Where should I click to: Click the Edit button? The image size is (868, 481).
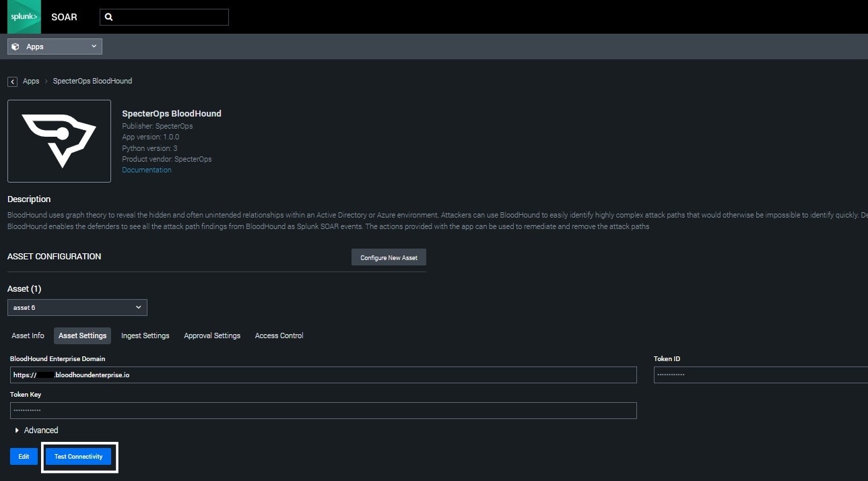tap(24, 456)
